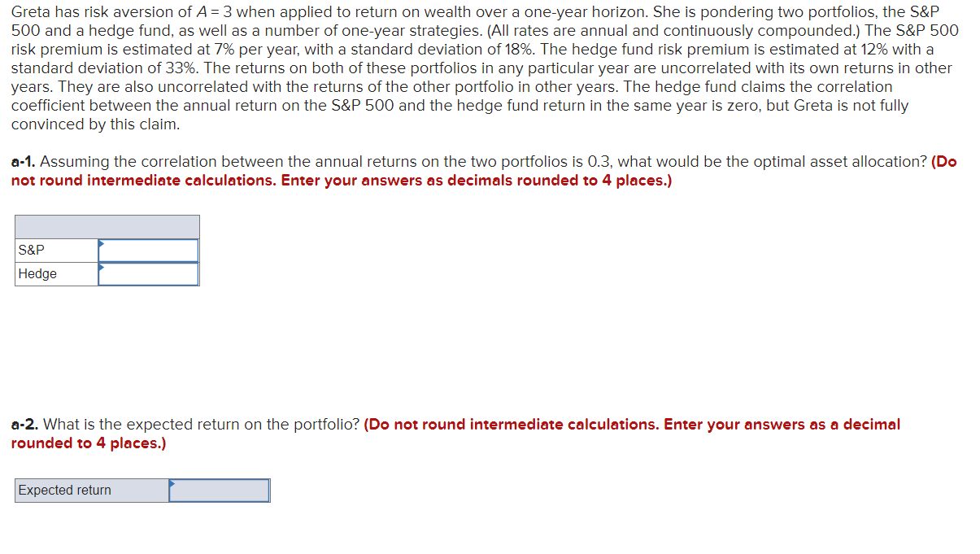Click the a-1 question heading
This screenshot has width=980, height=554.
click(x=22, y=161)
